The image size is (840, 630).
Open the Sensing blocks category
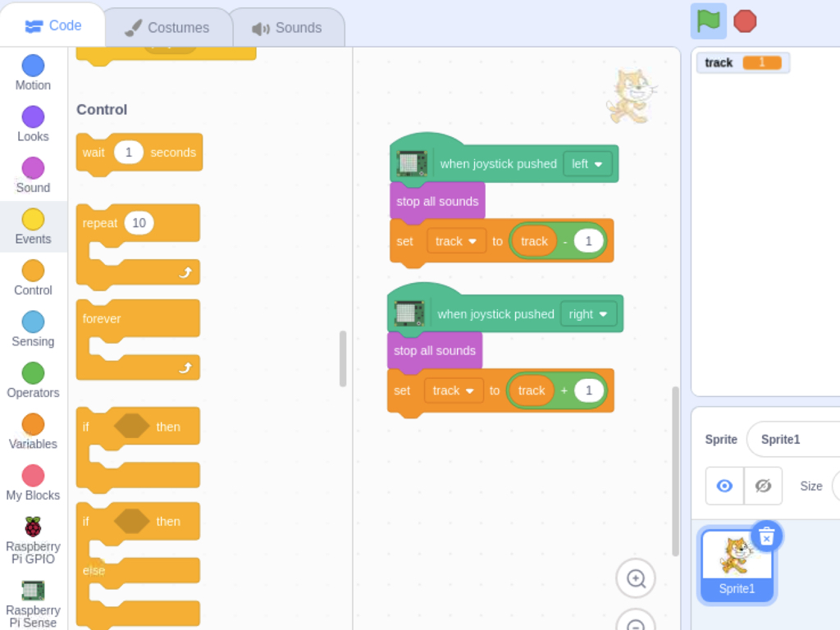[x=33, y=330]
